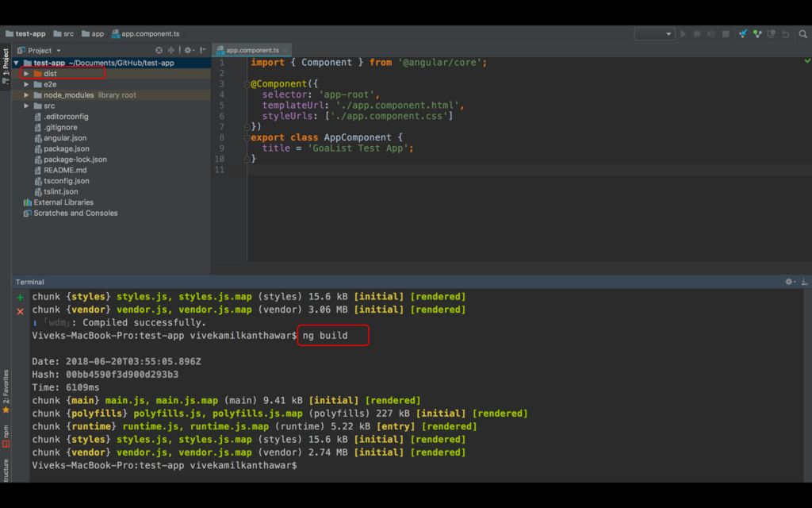This screenshot has width=812, height=508.
Task: Select package.json file in tree
Action: [111, 148]
